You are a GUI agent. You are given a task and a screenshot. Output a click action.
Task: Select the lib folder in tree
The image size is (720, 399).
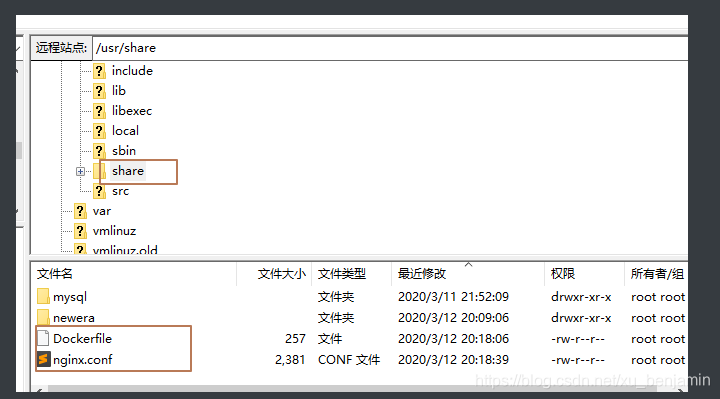119,91
